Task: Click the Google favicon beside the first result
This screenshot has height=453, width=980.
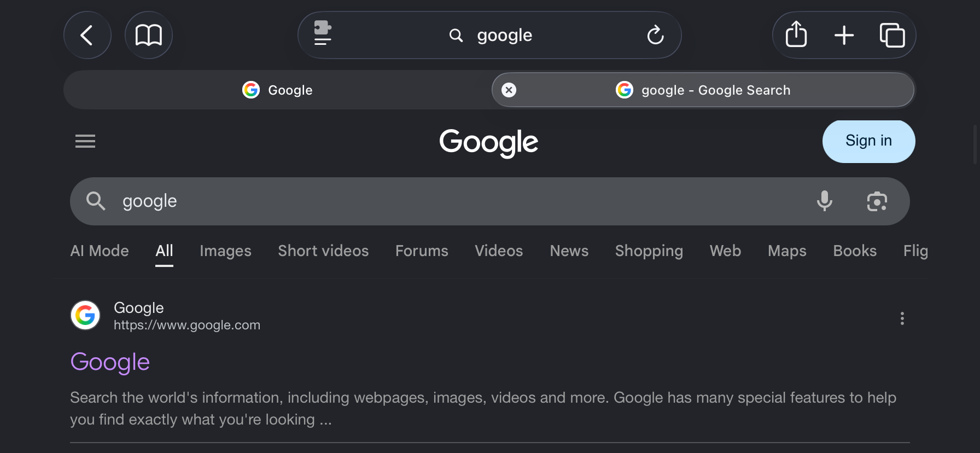Action: (85, 315)
